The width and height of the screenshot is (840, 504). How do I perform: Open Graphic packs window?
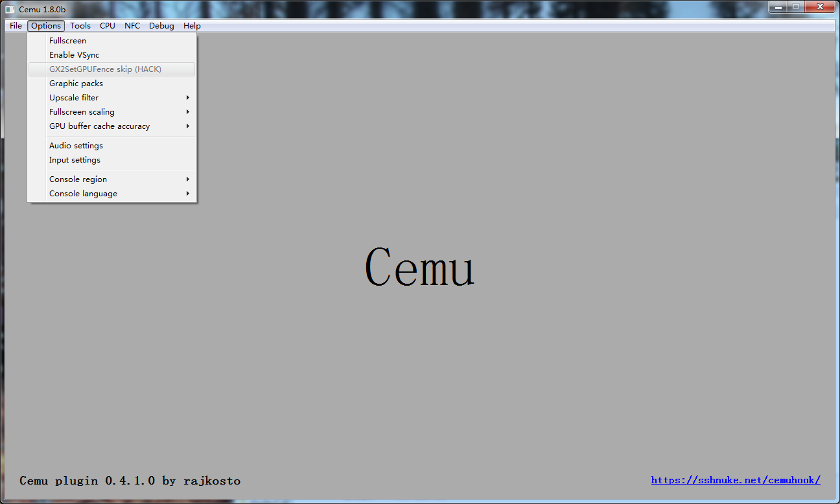pyautogui.click(x=111, y=84)
